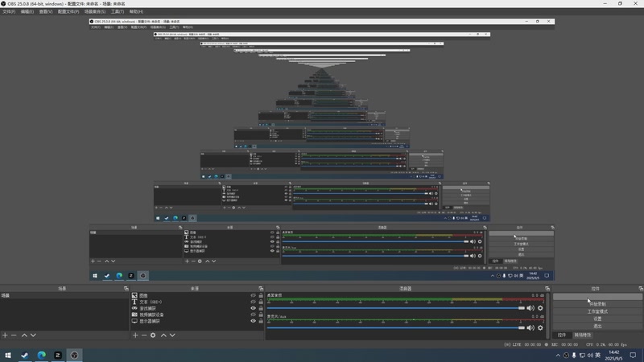644x362 pixels.
Task: Open source properties with the gear icon
Action: tap(153, 335)
